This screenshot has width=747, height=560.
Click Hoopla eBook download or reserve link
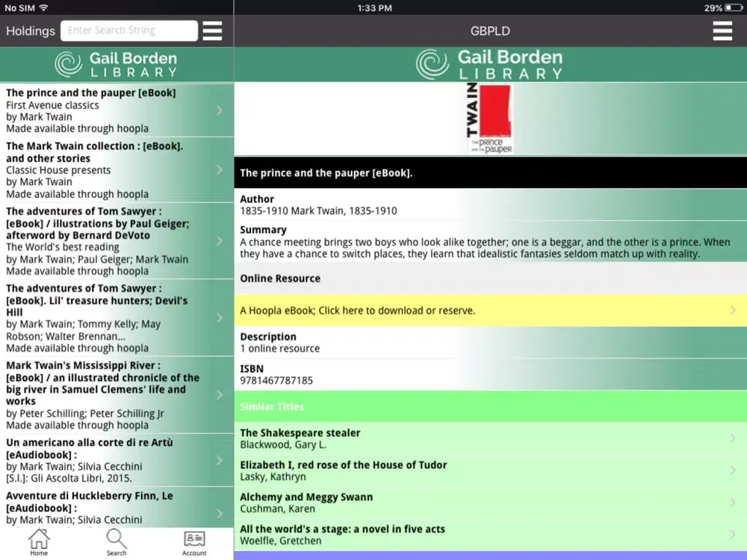point(490,311)
